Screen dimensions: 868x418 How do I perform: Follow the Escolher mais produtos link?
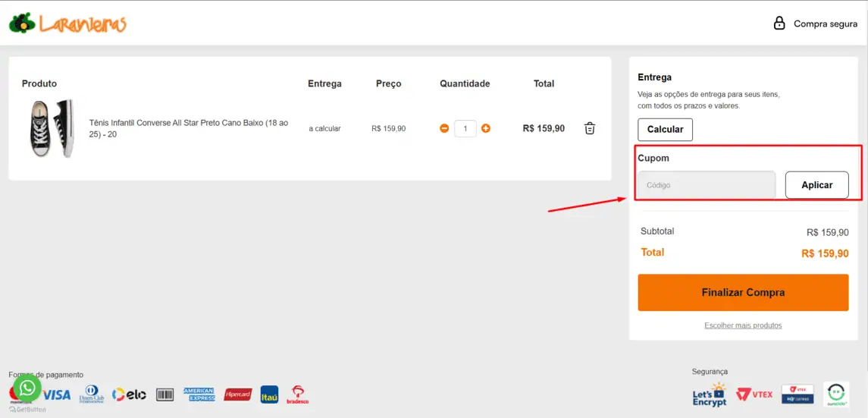(x=743, y=325)
